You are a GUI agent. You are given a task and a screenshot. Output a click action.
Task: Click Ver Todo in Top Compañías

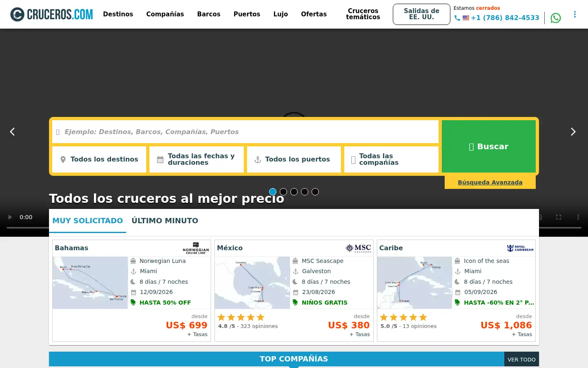521,359
